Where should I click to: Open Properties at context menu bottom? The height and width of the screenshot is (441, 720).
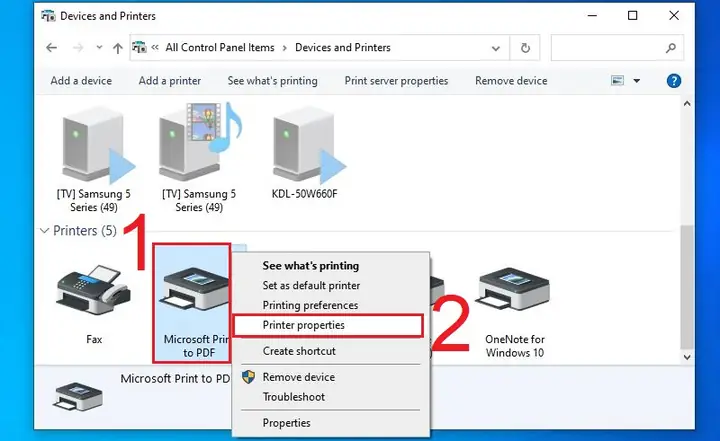(286, 423)
